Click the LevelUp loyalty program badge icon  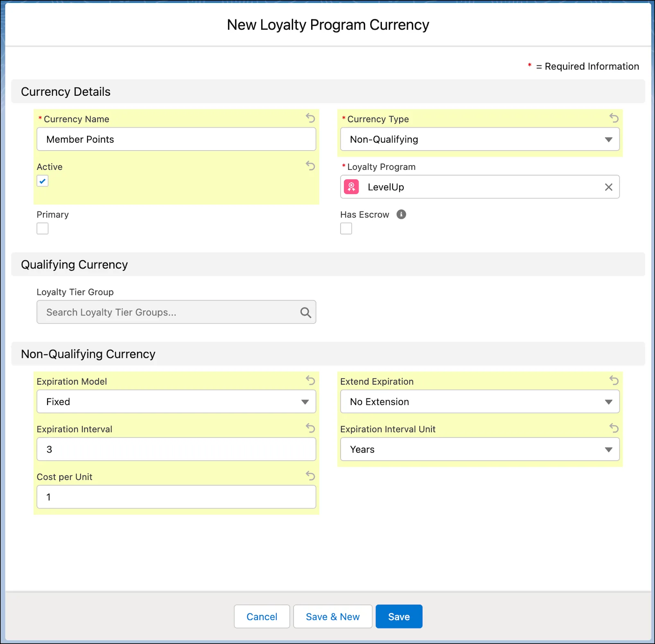pyautogui.click(x=351, y=187)
